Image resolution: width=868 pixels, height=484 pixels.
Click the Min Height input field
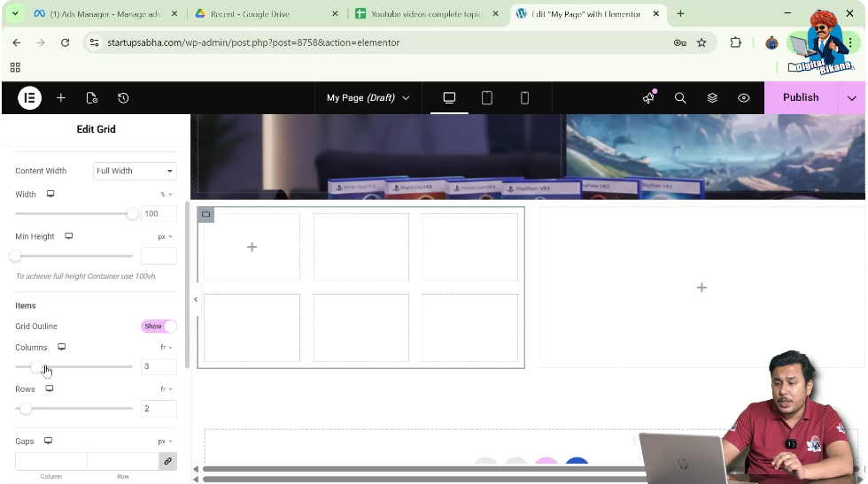coord(159,256)
